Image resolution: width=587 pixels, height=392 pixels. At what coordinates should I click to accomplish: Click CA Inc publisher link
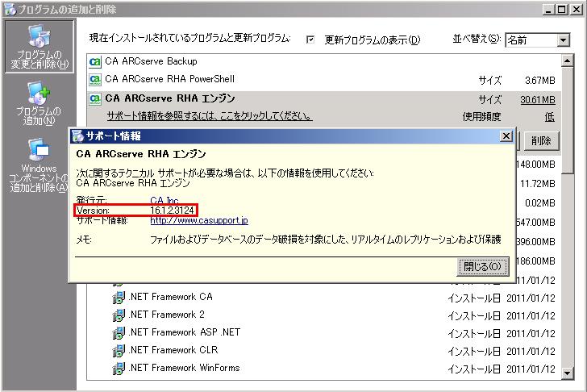click(x=164, y=200)
